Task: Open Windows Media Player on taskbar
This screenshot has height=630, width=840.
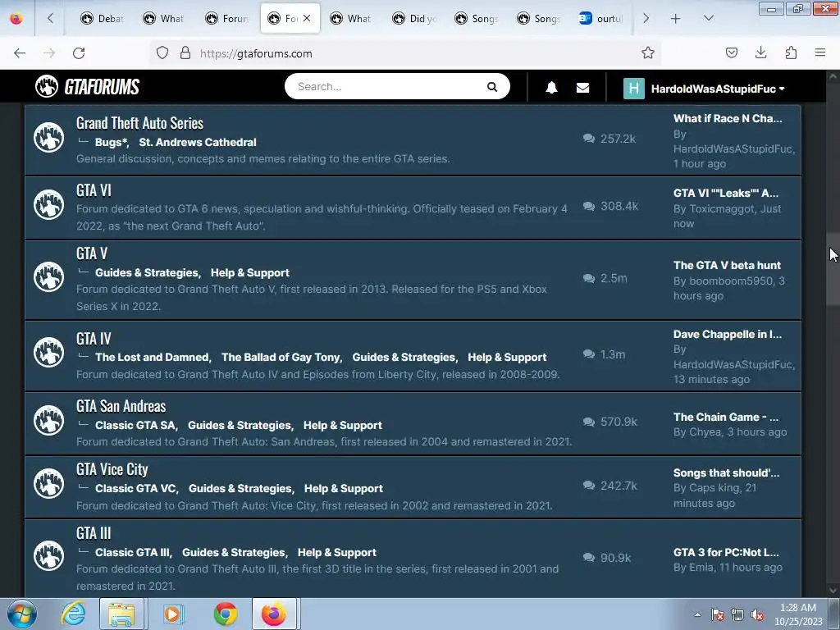Action: click(173, 614)
